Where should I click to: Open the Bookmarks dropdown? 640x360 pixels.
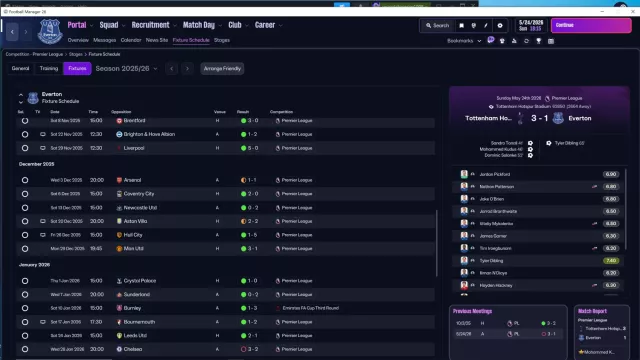click(x=464, y=41)
